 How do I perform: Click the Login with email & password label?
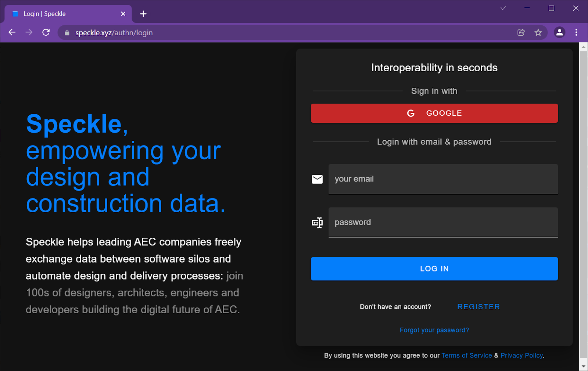[434, 142]
